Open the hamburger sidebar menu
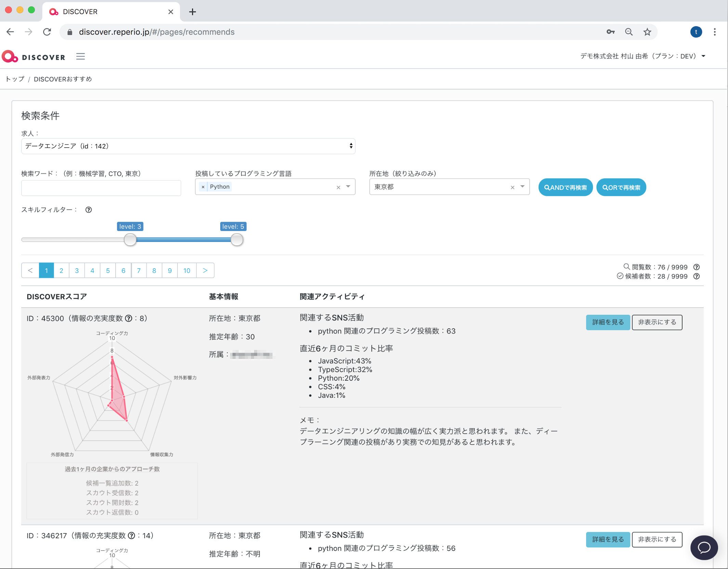Image resolution: width=728 pixels, height=569 pixels. [80, 56]
